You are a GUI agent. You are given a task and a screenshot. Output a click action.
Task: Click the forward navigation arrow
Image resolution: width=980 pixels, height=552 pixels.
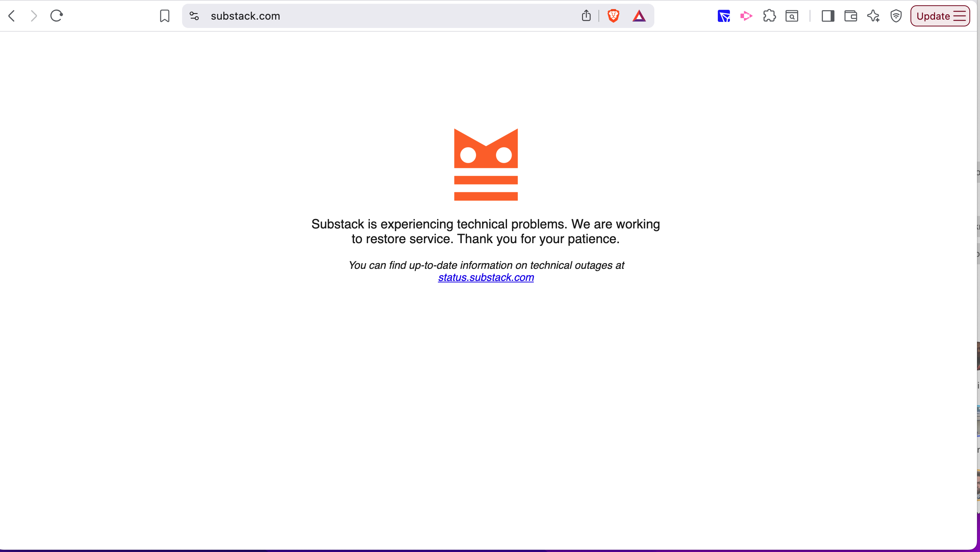pyautogui.click(x=34, y=16)
